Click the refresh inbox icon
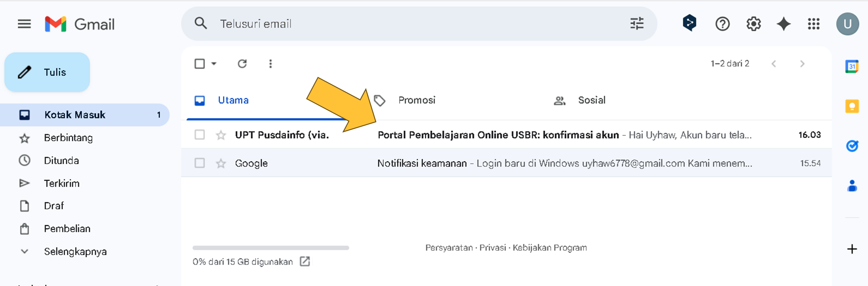The width and height of the screenshot is (868, 286). pyautogui.click(x=242, y=64)
